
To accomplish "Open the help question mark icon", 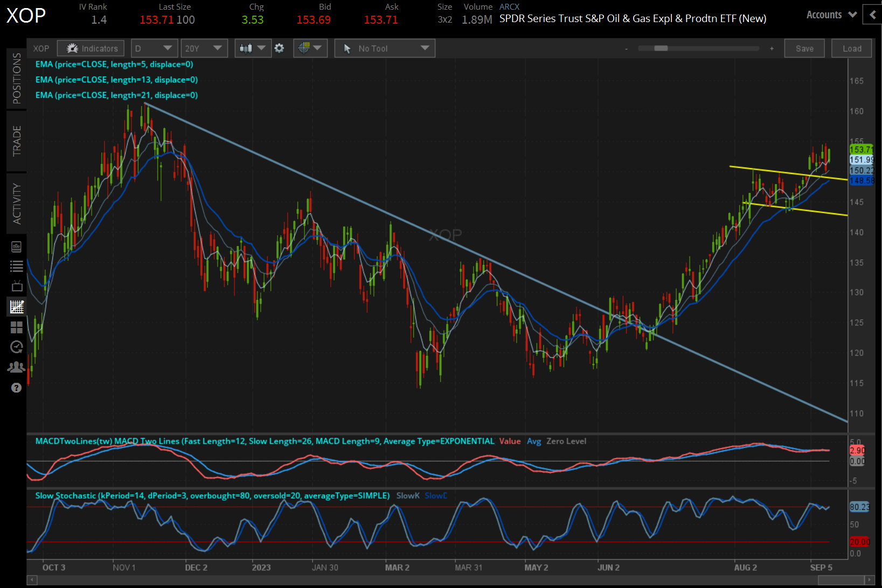I will [16, 388].
